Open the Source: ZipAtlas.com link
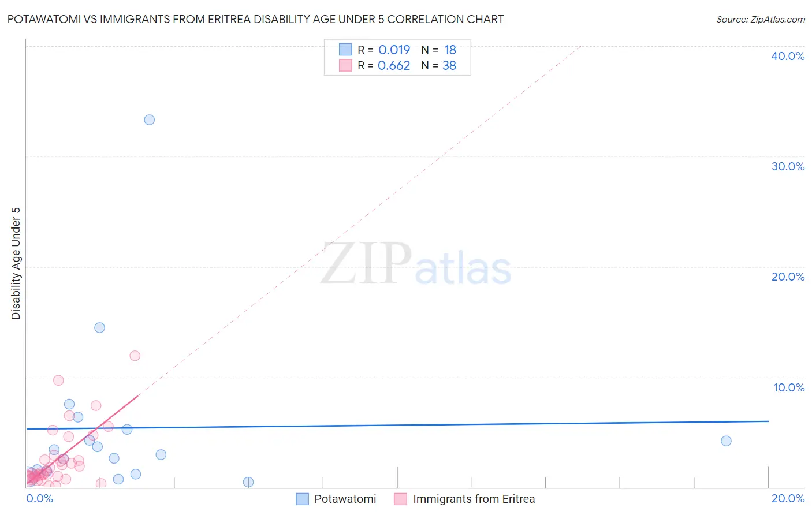 click(761, 19)
